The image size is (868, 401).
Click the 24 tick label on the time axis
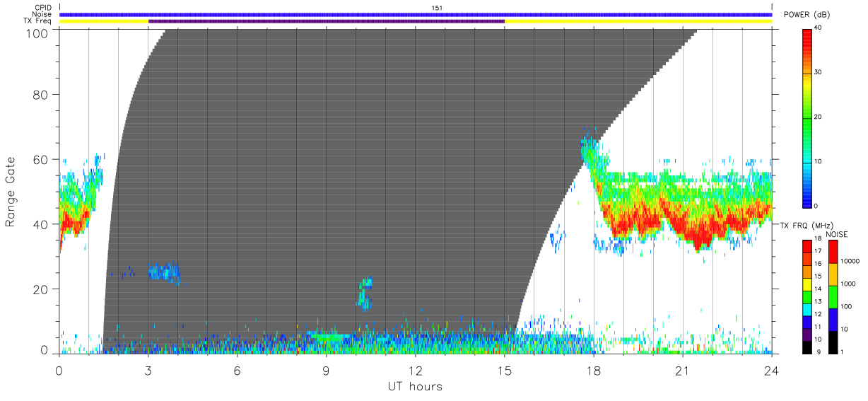(772, 371)
